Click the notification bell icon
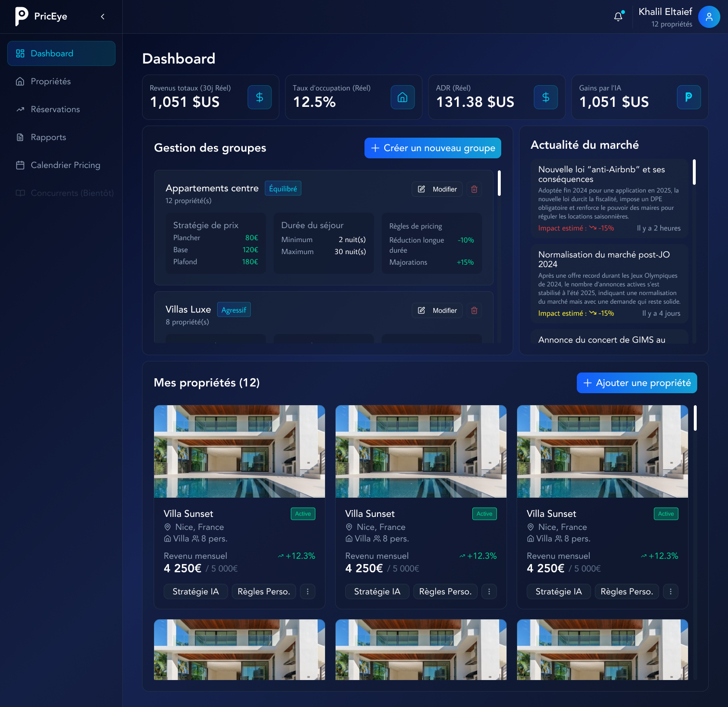The height and width of the screenshot is (707, 728). 618,17
